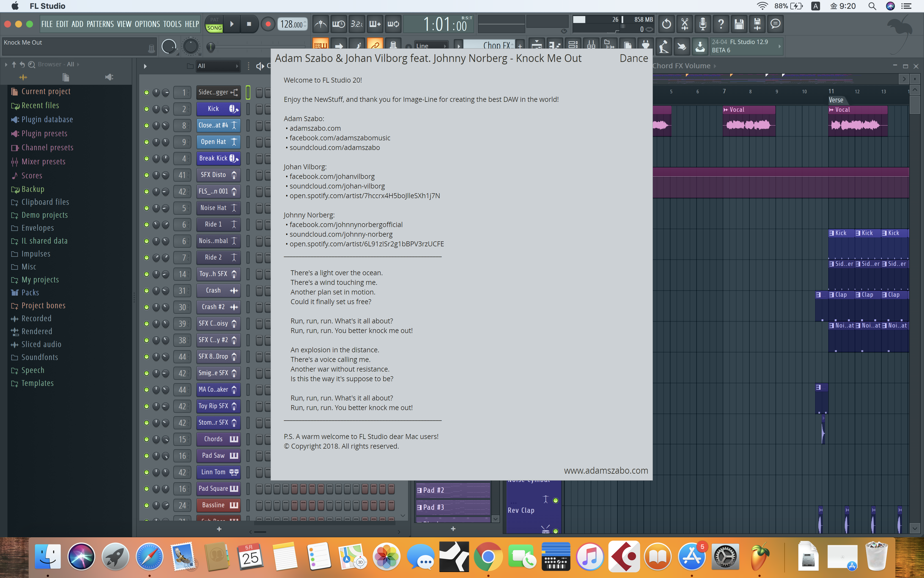The image size is (924, 578).
Task: Click the 128.000 tempo field
Action: 293,24
